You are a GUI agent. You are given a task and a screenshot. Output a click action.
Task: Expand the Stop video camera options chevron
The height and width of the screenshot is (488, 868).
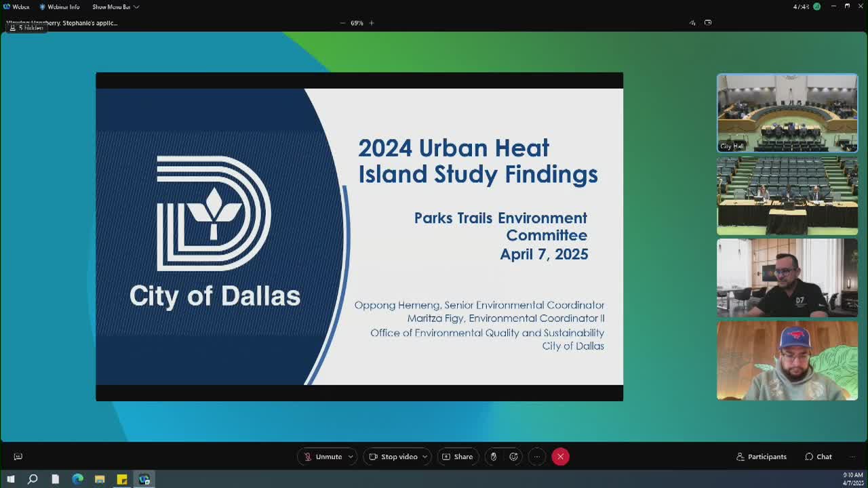425,456
